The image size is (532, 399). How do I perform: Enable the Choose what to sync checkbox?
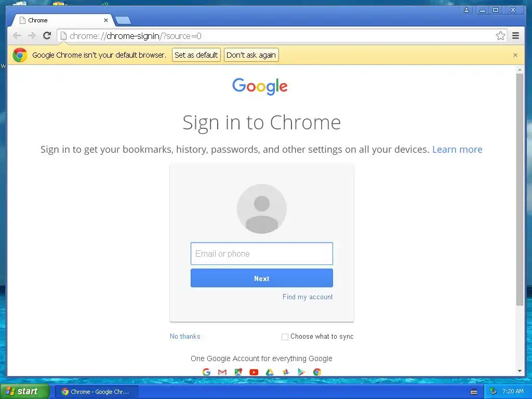pyautogui.click(x=285, y=337)
